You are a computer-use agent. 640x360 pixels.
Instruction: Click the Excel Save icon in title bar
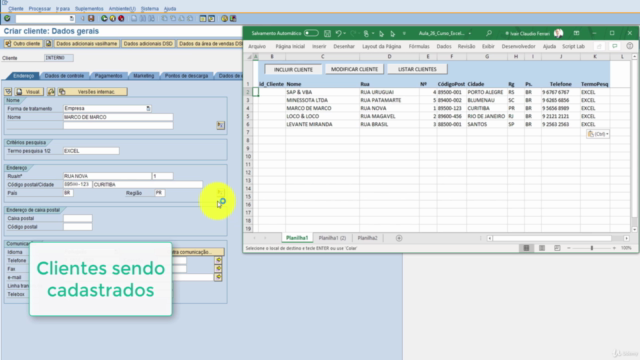[x=327, y=33]
